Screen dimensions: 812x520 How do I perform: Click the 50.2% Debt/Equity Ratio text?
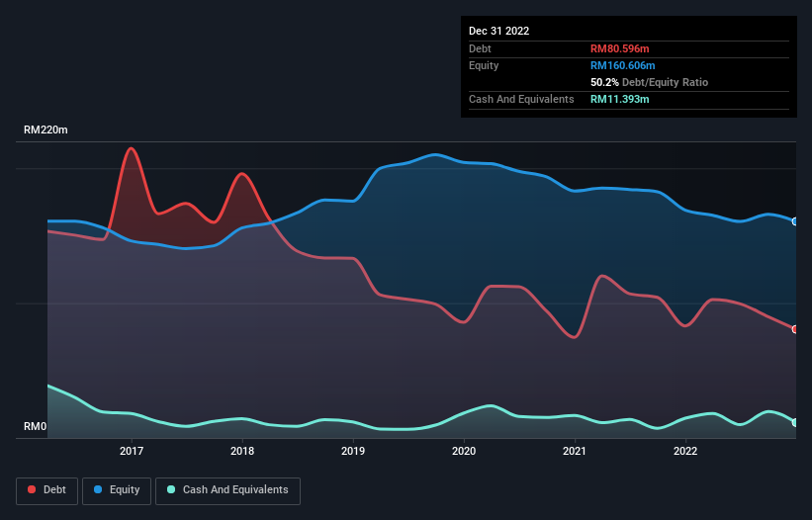[649, 82]
